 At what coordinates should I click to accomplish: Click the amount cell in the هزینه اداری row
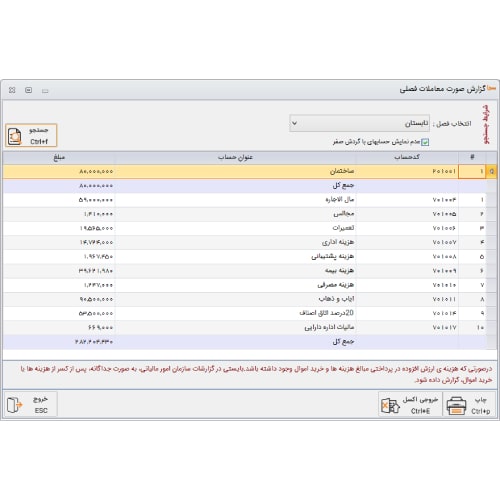pos(59,242)
